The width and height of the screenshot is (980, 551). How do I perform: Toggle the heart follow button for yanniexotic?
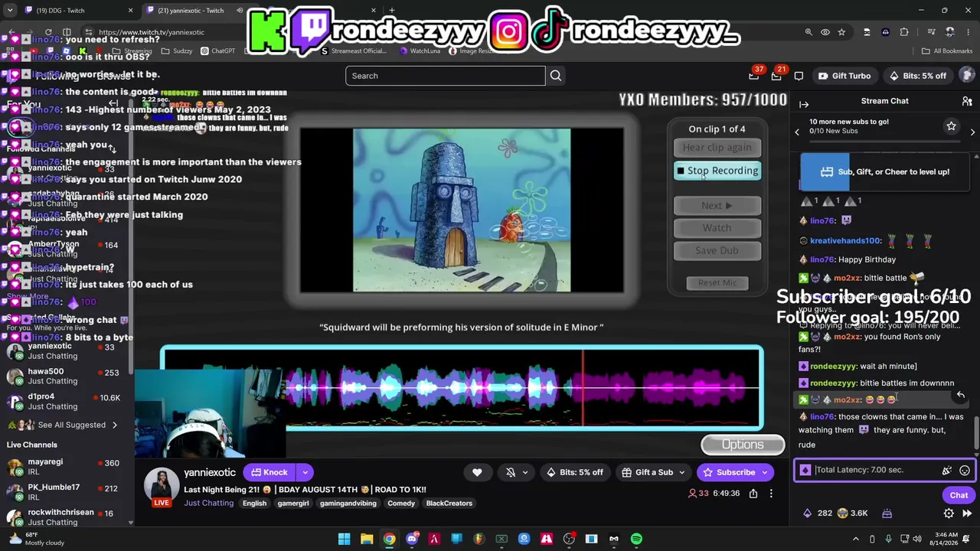click(x=477, y=472)
